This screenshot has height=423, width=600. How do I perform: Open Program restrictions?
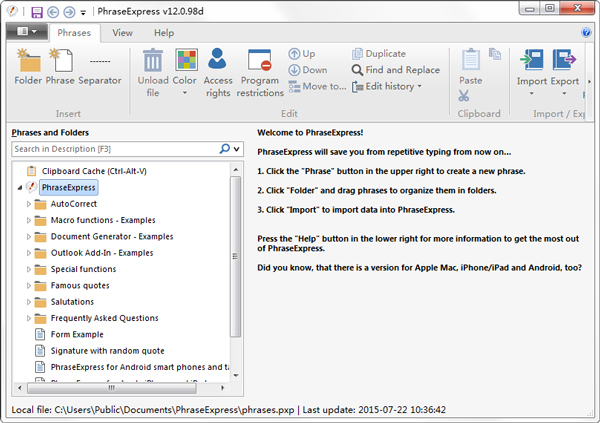[x=260, y=73]
